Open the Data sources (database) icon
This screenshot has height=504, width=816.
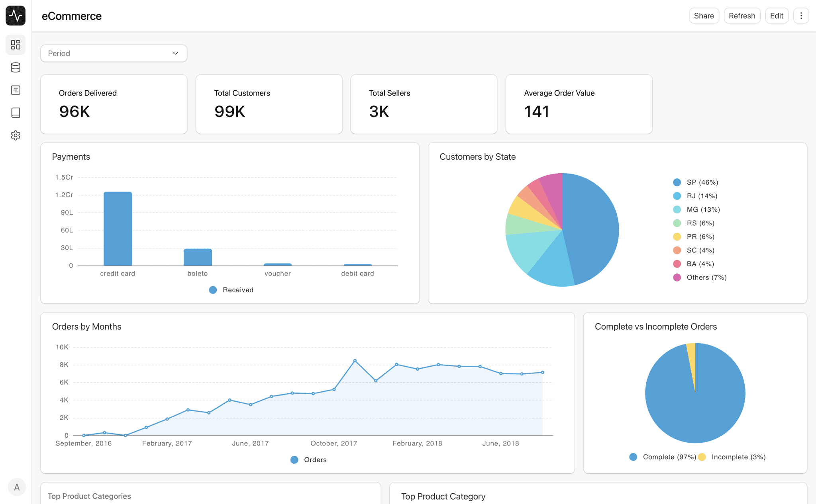(x=16, y=67)
